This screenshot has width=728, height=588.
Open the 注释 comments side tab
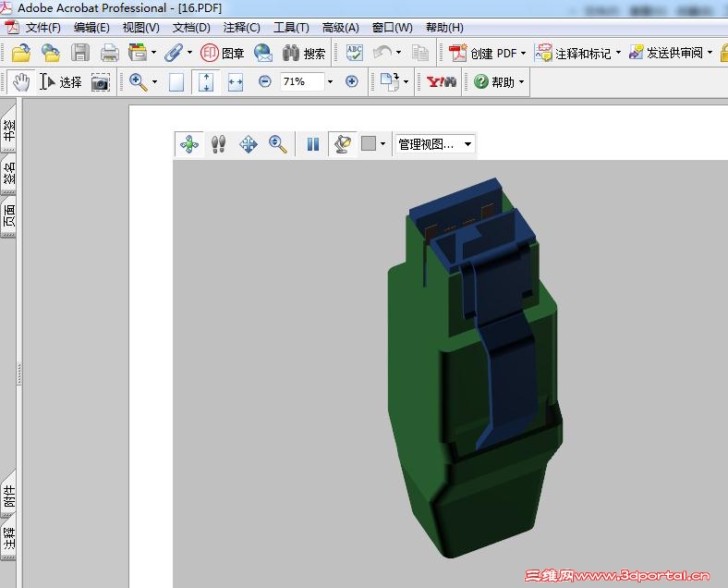(9, 538)
